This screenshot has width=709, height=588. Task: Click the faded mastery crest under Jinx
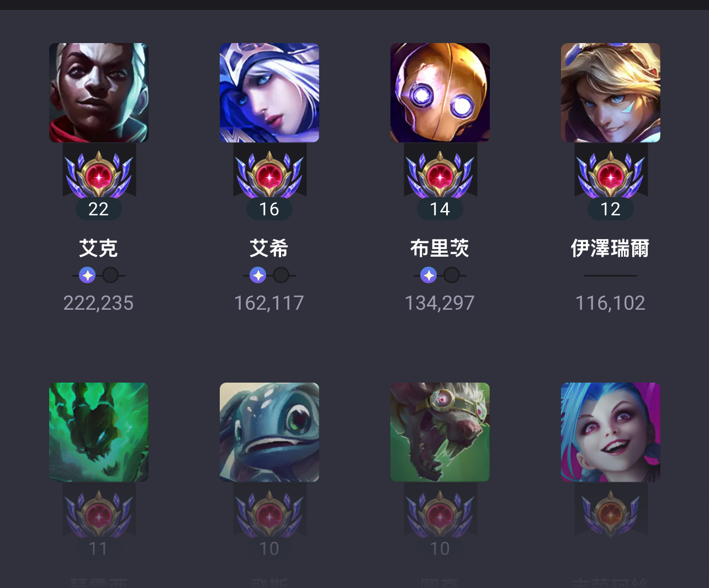611,513
